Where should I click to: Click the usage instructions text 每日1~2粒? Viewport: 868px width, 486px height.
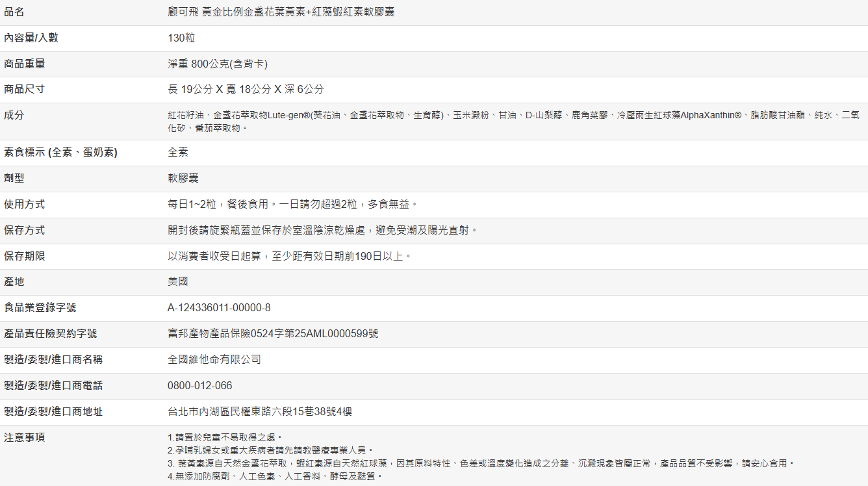tap(292, 204)
